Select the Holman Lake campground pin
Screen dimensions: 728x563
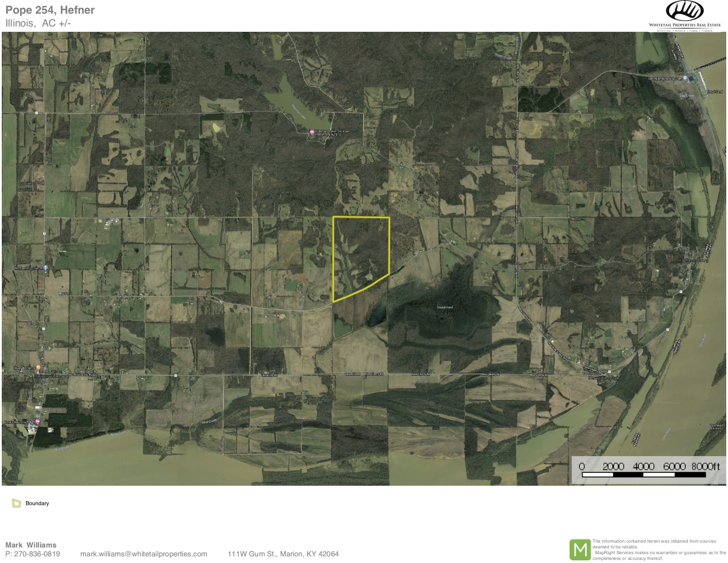312,132
